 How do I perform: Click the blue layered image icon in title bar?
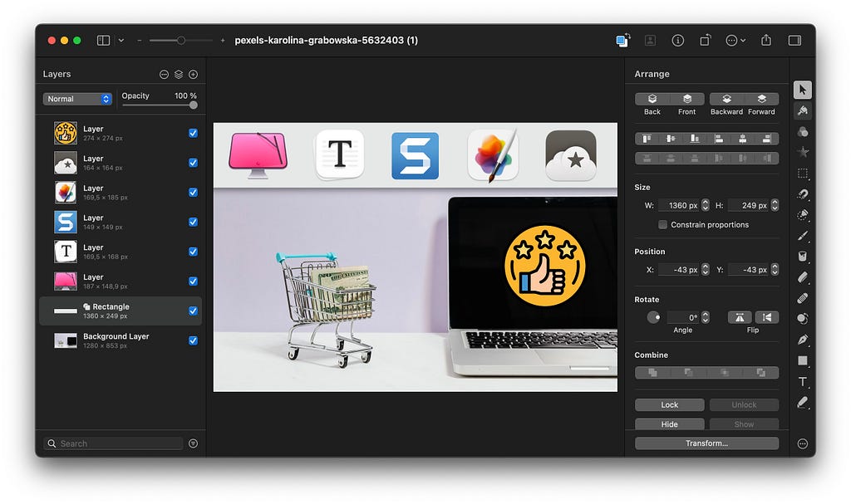point(622,40)
